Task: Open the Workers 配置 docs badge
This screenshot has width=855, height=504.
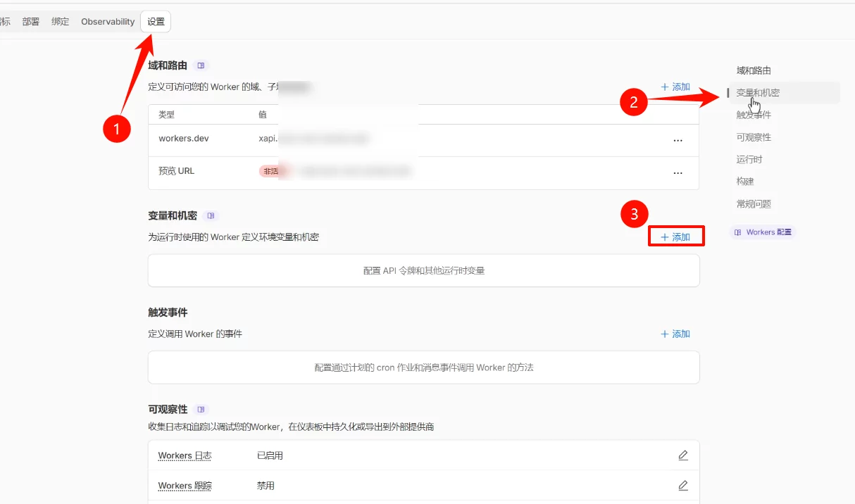Action: click(763, 232)
